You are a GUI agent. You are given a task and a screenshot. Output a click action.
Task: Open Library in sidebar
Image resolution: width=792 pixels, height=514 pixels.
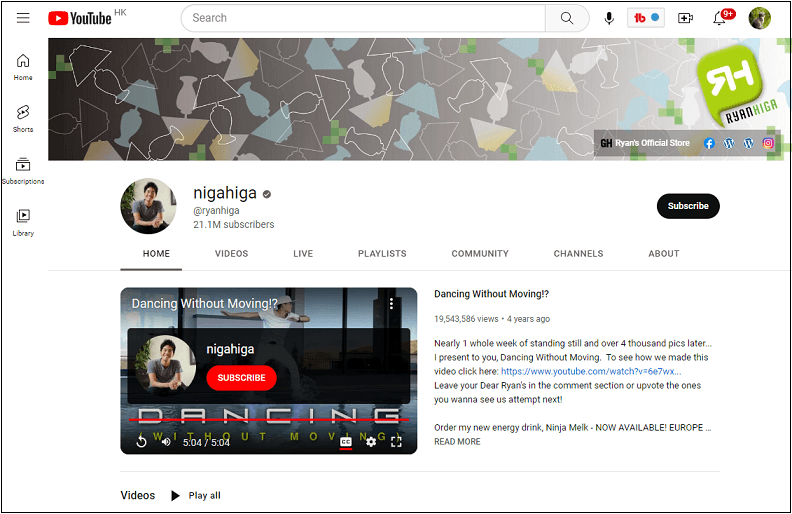point(23,223)
